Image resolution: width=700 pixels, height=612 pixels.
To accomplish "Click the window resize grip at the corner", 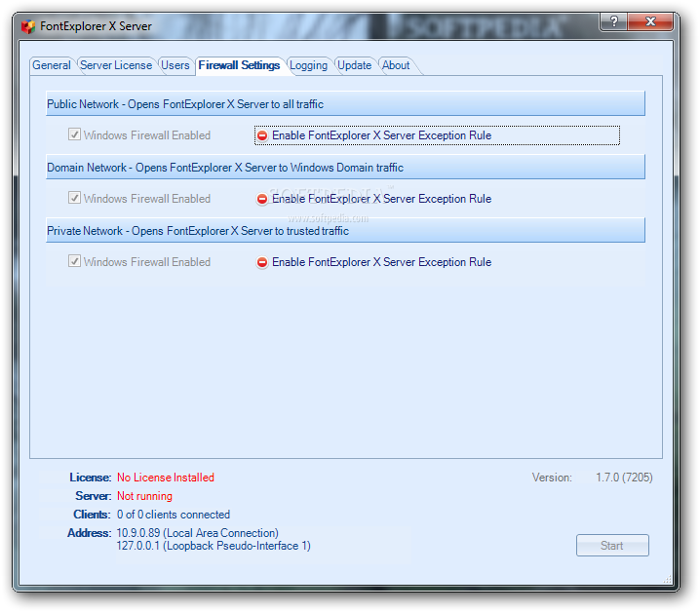I will (668, 580).
